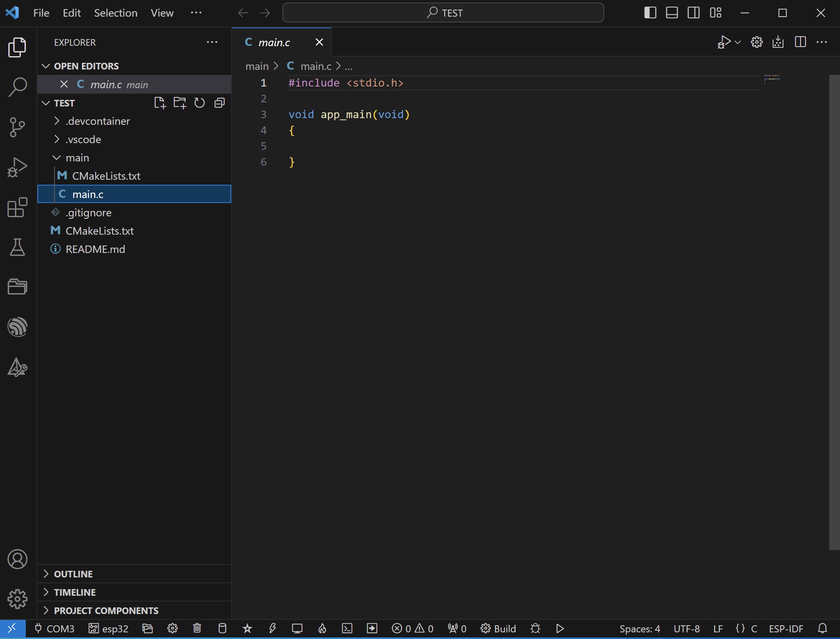Select the File menu
This screenshot has width=840, height=639.
point(41,12)
